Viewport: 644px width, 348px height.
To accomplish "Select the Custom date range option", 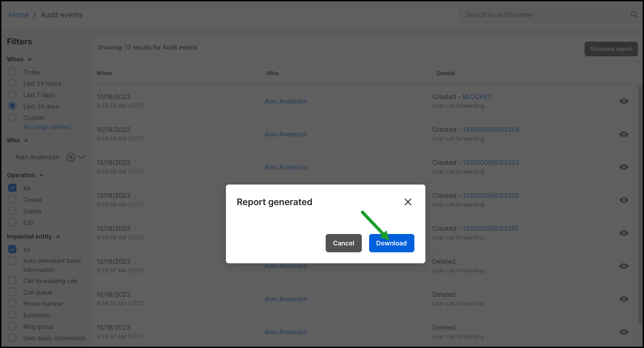I will click(x=12, y=118).
